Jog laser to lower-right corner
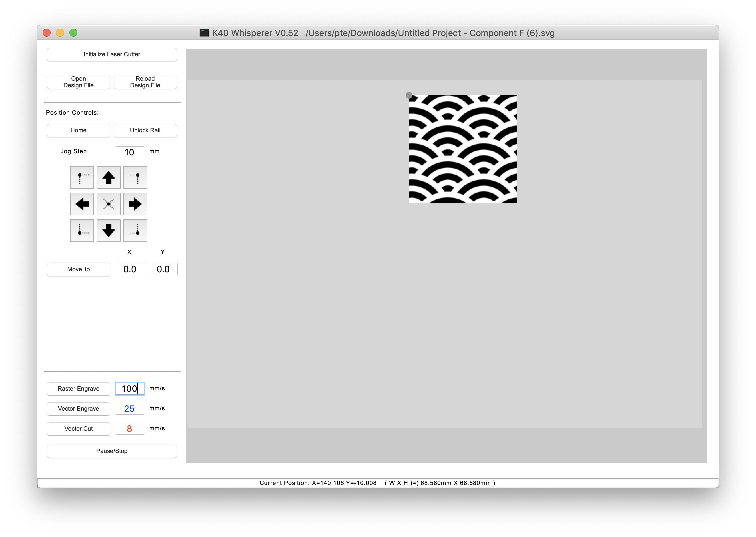Screen dimensions: 756x537 pos(135,231)
